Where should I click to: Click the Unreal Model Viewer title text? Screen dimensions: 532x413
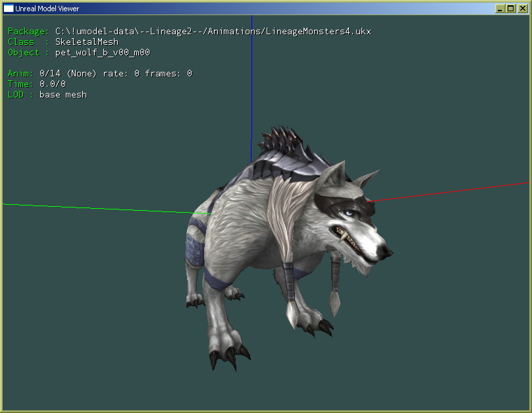coord(47,9)
